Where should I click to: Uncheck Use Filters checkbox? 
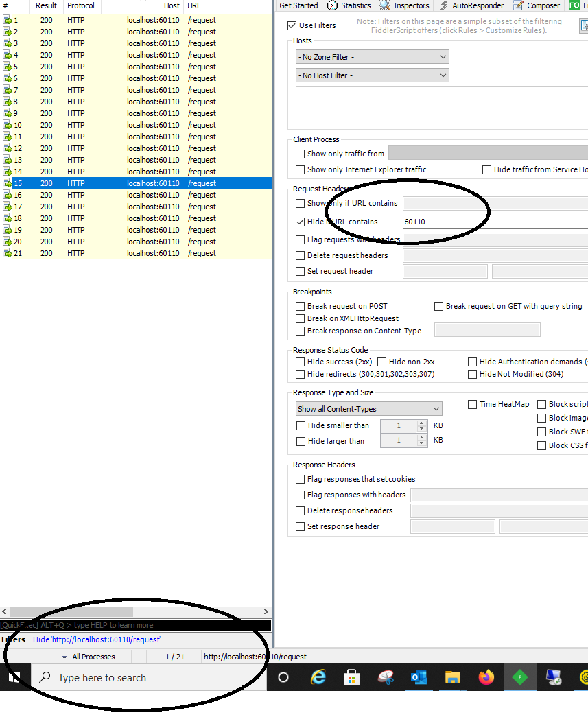point(292,25)
